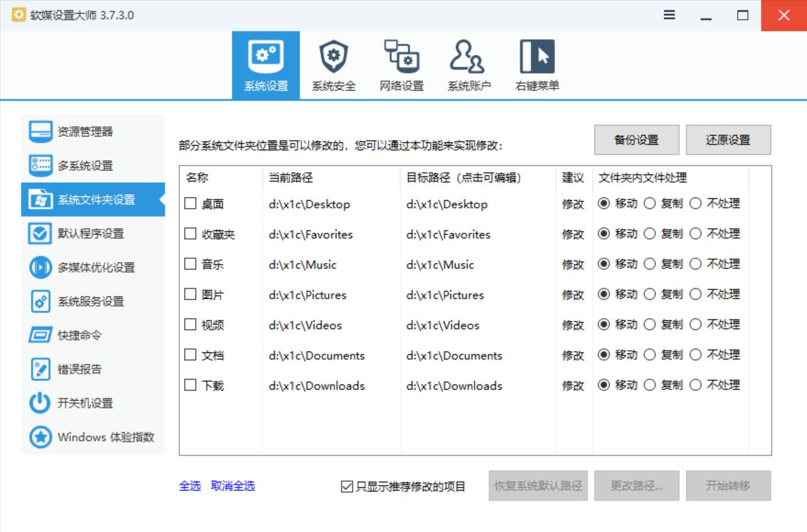The height and width of the screenshot is (532, 807).
Task: Check the 桌面 folder checkbox
Action: click(191, 204)
